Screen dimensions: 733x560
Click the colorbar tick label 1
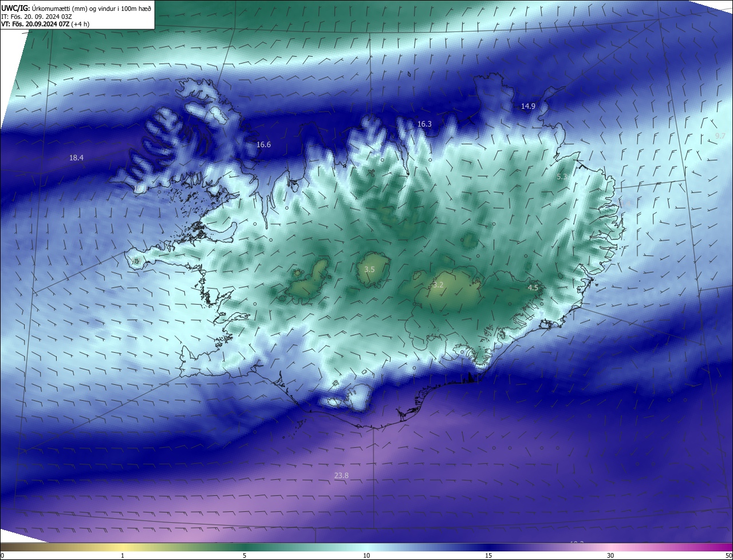point(123,555)
